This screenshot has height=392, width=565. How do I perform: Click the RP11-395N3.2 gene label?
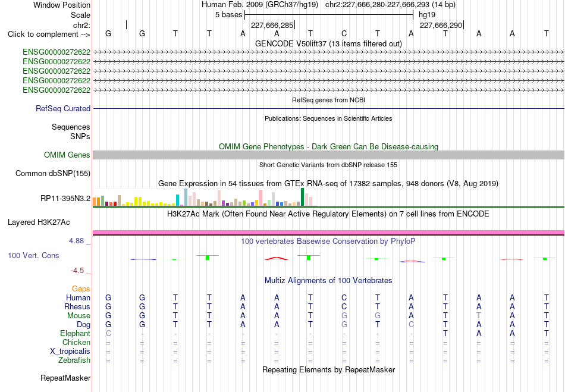click(65, 199)
